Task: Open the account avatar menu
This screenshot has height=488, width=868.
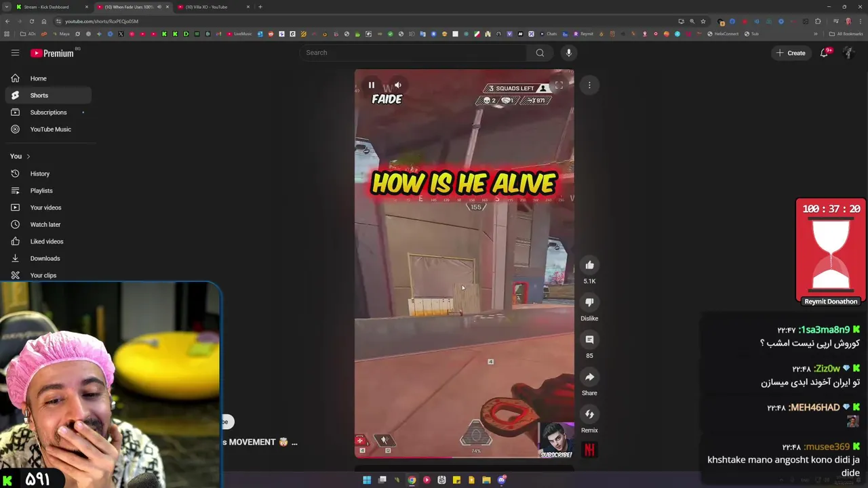Action: 848,53
